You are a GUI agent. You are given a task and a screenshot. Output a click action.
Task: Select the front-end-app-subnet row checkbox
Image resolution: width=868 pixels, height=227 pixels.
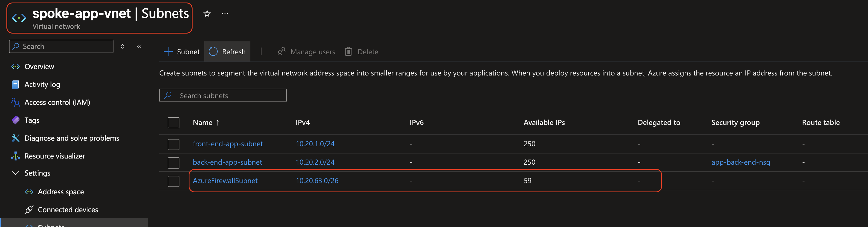[x=174, y=144]
